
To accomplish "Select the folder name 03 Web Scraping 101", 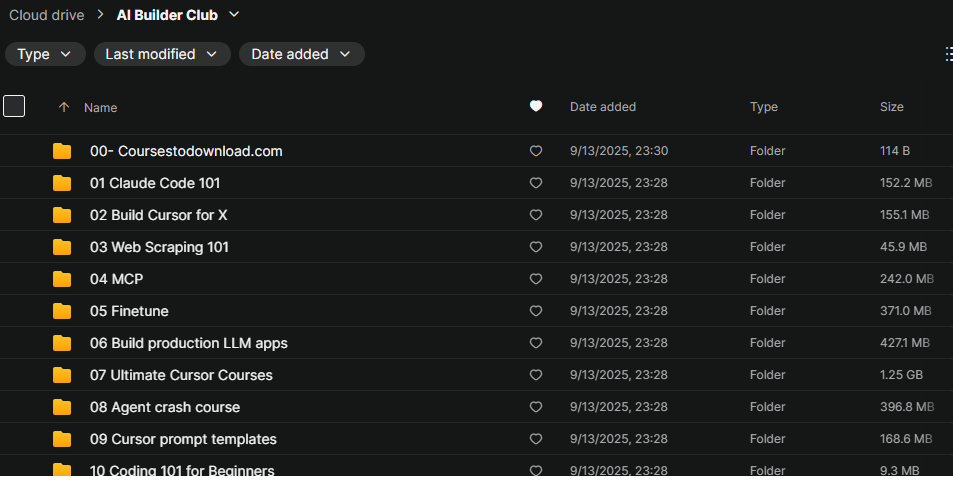I will coord(159,247).
